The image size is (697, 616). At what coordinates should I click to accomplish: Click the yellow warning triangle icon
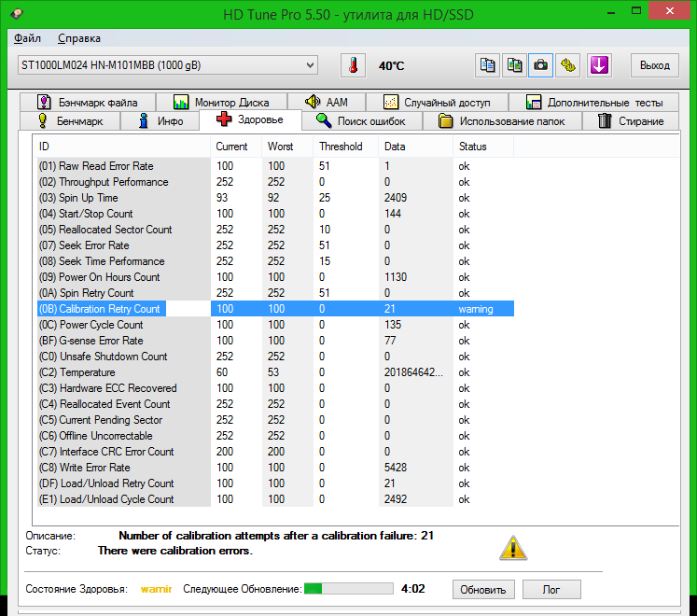(512, 548)
